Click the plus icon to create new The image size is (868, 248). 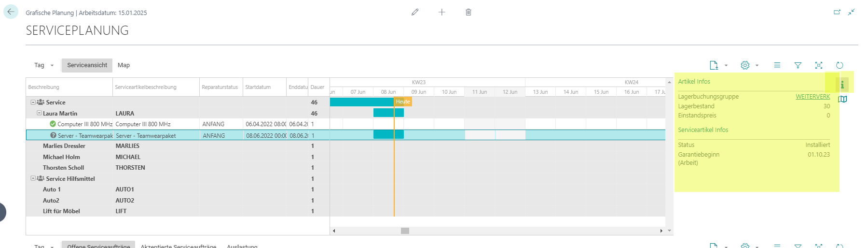pyautogui.click(x=441, y=12)
